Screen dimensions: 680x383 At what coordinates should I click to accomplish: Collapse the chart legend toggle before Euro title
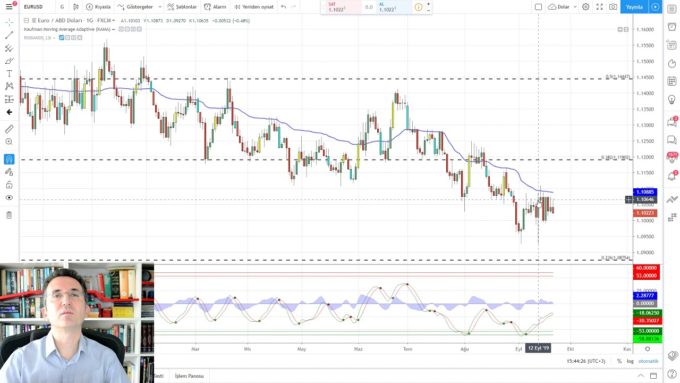pos(26,20)
